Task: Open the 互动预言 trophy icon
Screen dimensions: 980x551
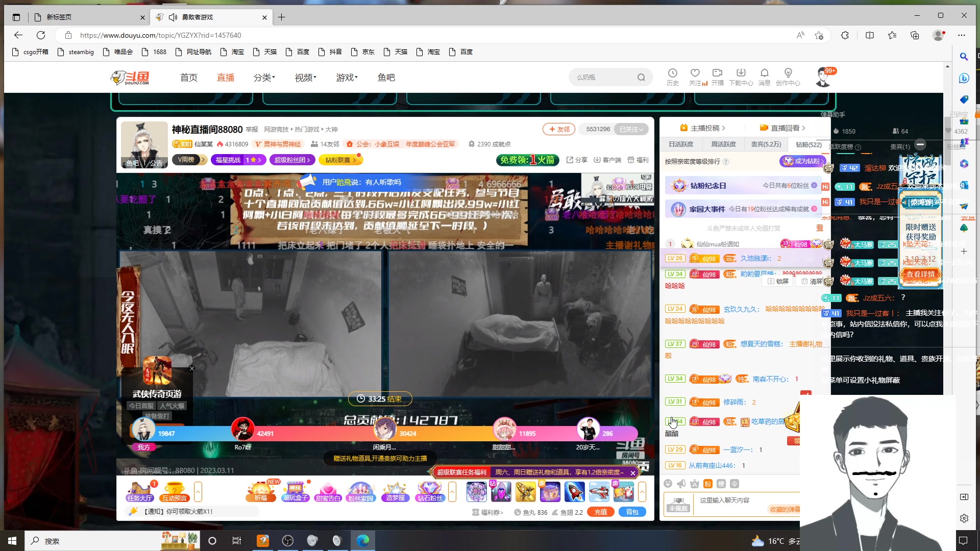Action: pos(174,492)
